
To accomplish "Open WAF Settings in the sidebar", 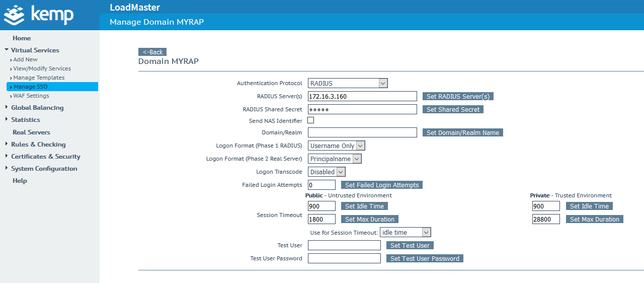I will [31, 96].
